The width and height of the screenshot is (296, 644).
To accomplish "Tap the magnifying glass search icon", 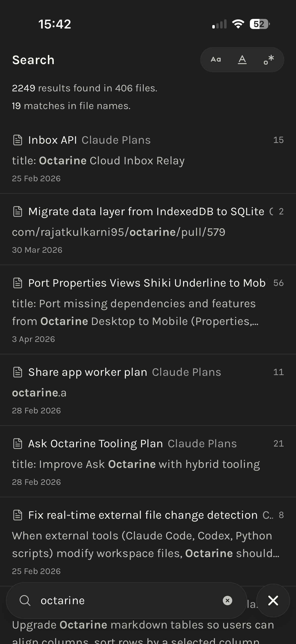I will (25, 601).
